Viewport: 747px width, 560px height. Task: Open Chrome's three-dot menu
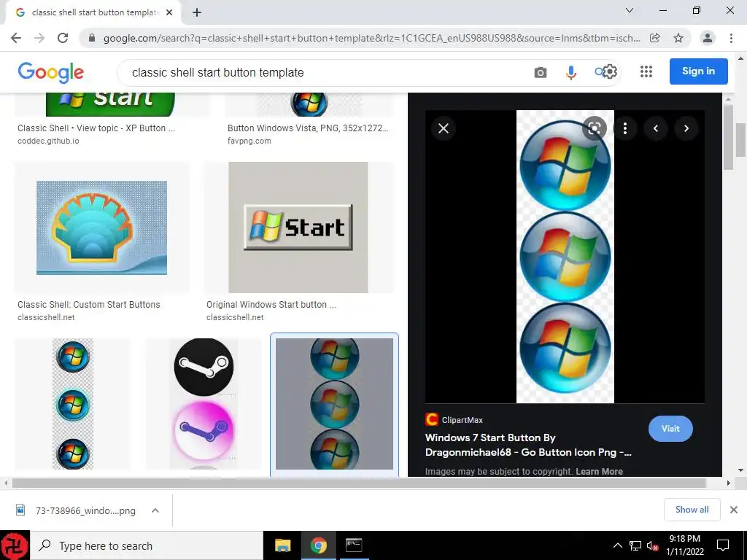[731, 38]
